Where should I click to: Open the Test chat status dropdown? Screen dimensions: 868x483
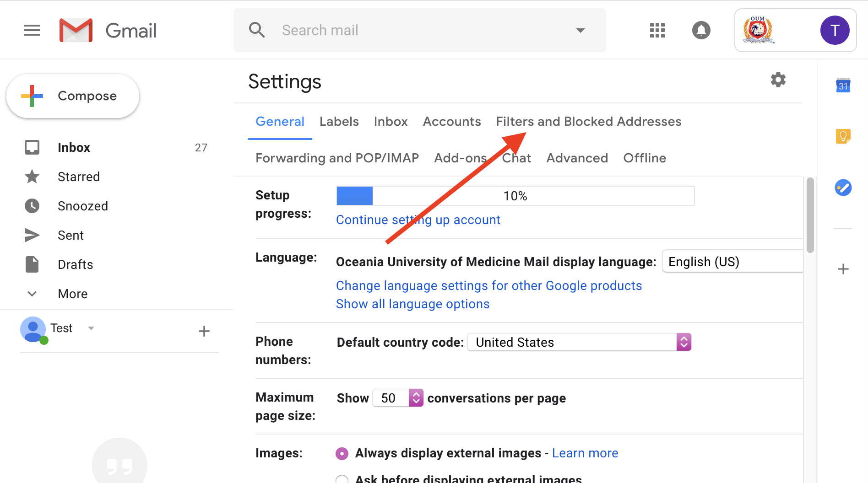point(91,328)
